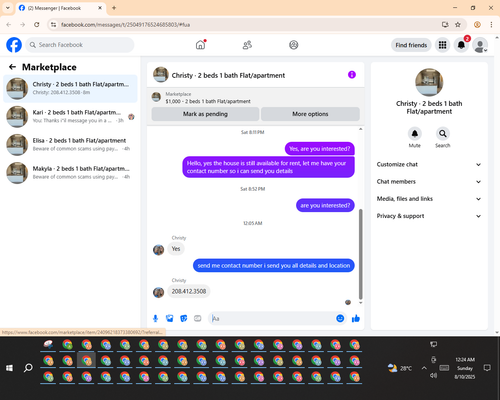Open Christy conversation in Marketplace list
This screenshot has height=400, width=500.
pyautogui.click(x=70, y=89)
